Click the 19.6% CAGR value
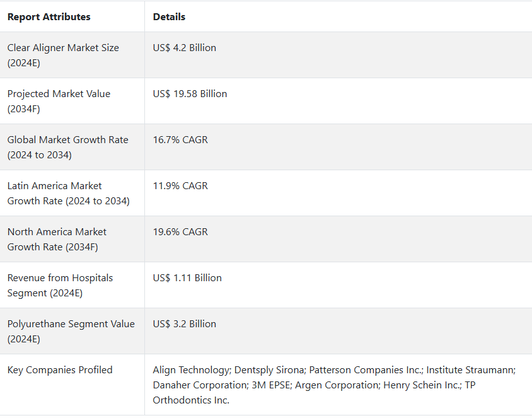The image size is (532, 418). [x=180, y=232]
